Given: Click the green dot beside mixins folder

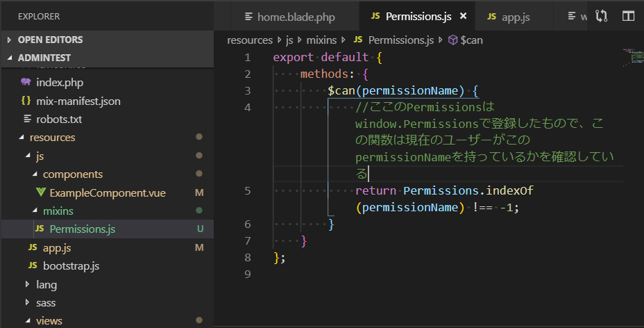Looking at the screenshot, I should click(x=199, y=210).
